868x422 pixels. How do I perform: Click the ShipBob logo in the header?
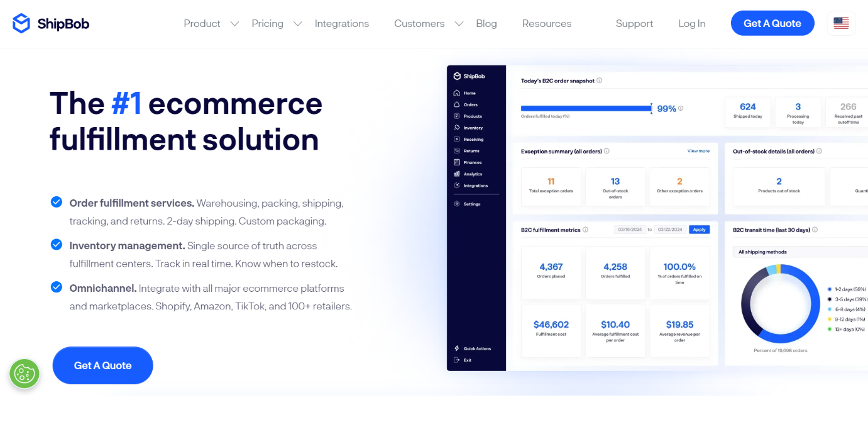51,23
